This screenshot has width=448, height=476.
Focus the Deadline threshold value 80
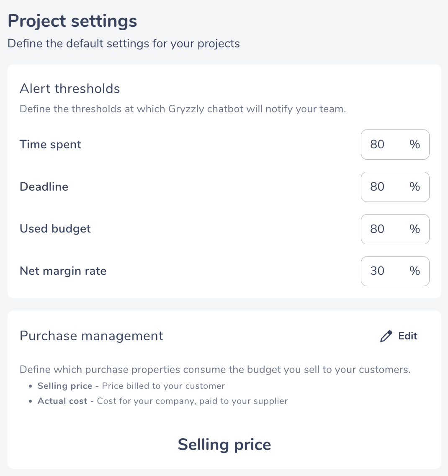click(377, 187)
